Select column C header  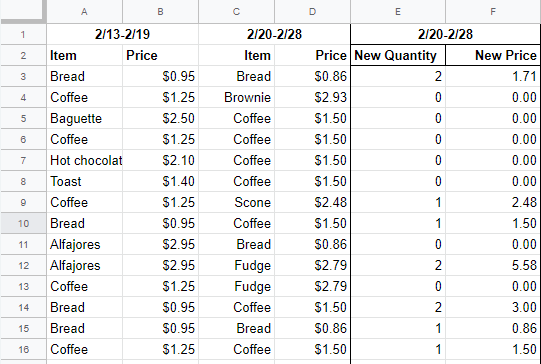click(236, 12)
